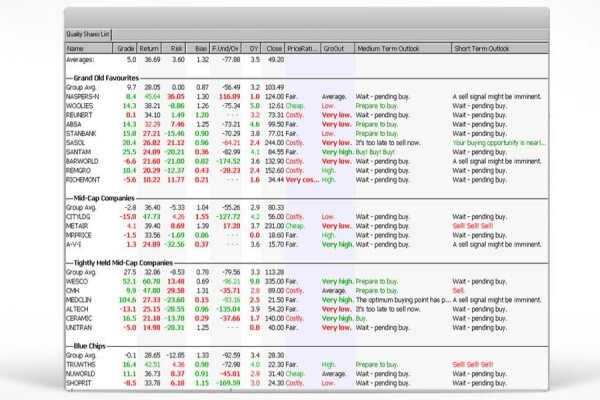Click the DY column header

(251, 49)
